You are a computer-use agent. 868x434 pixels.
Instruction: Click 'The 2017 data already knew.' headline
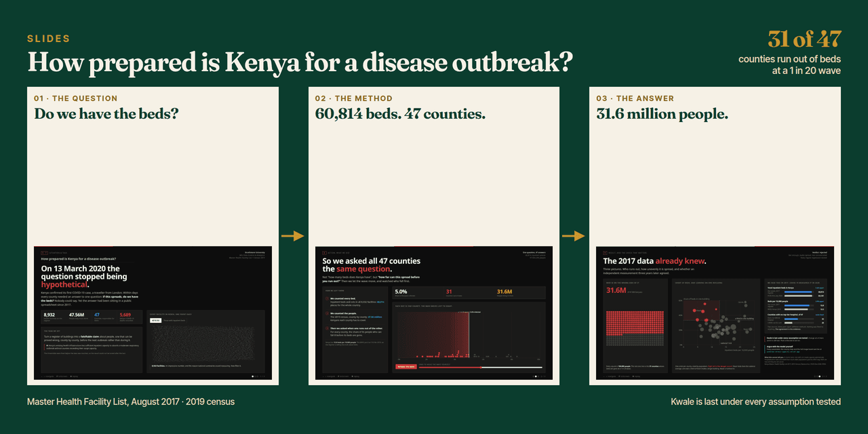(x=654, y=261)
